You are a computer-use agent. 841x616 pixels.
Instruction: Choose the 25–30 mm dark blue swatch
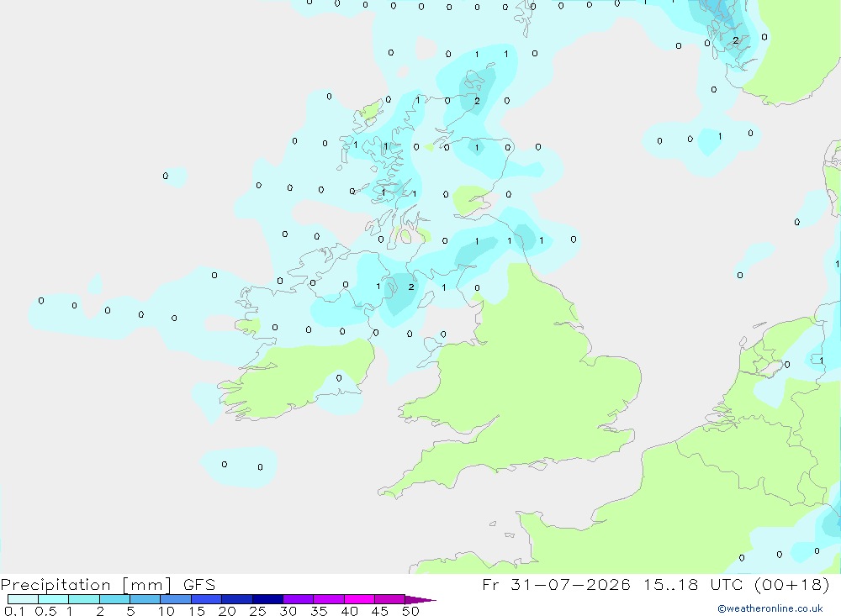click(267, 599)
